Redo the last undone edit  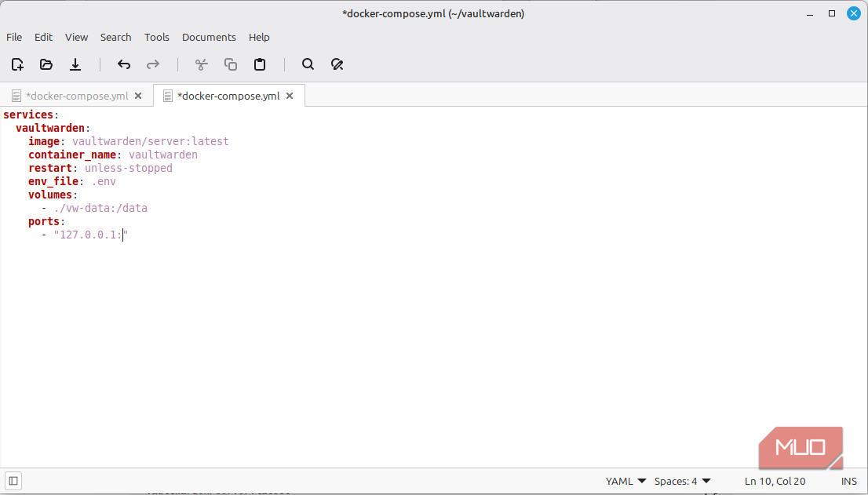pos(153,64)
